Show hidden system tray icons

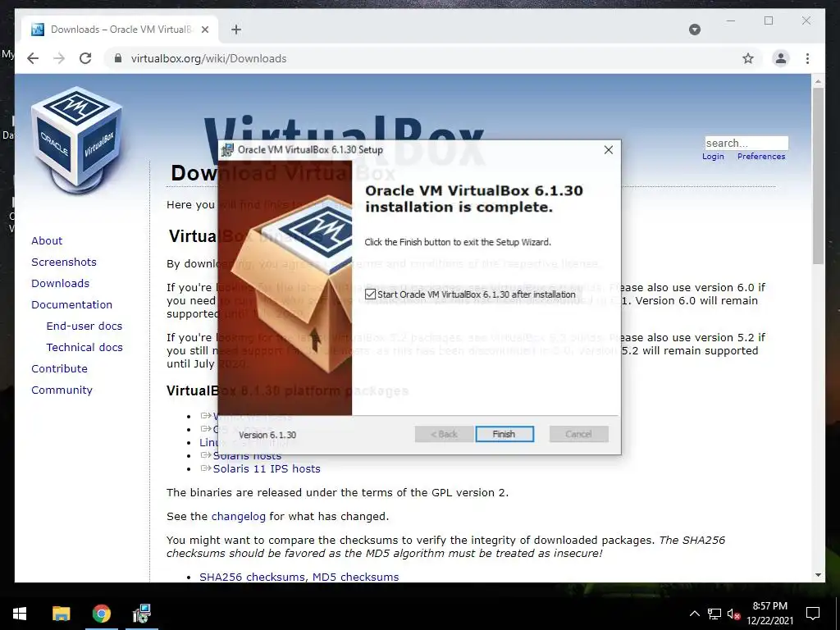(x=694, y=614)
